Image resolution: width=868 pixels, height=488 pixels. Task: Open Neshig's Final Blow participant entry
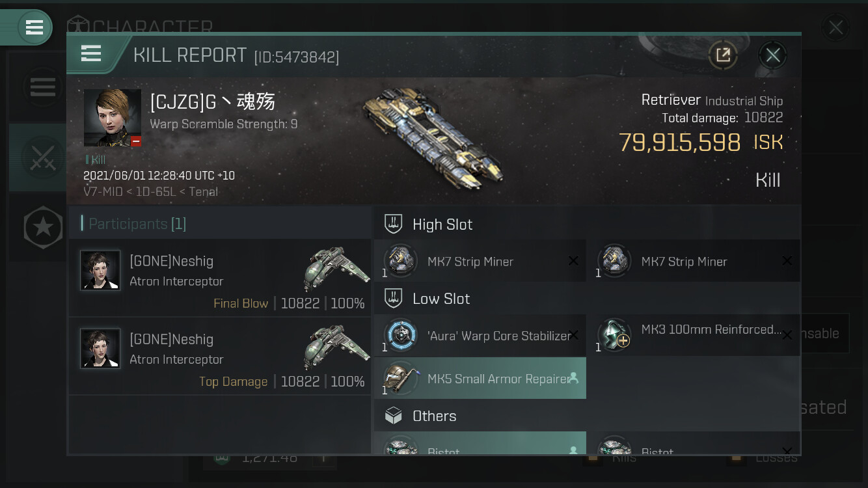point(220,278)
